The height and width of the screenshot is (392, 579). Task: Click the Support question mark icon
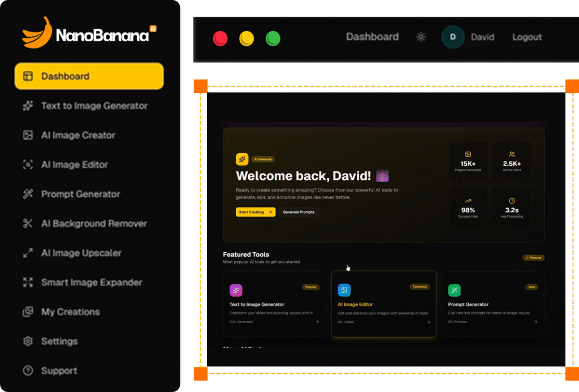click(x=28, y=371)
